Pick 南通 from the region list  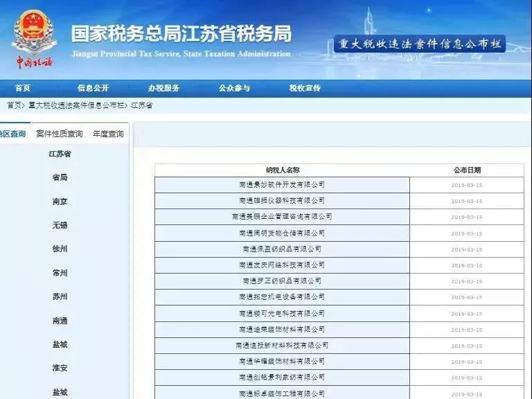[60, 321]
